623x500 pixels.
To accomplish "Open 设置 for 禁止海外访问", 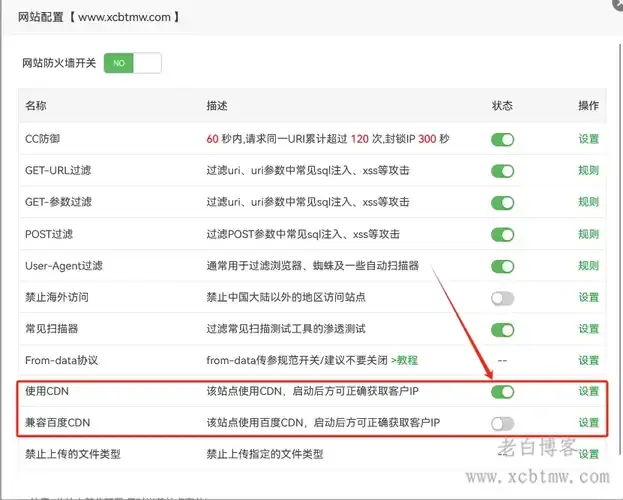I will (588, 297).
